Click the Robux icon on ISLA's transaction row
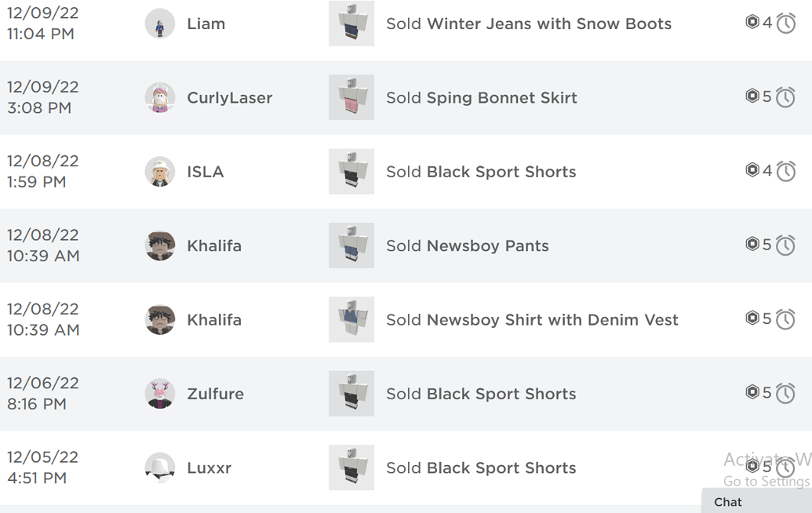The width and height of the screenshot is (812, 513). pyautogui.click(x=754, y=170)
